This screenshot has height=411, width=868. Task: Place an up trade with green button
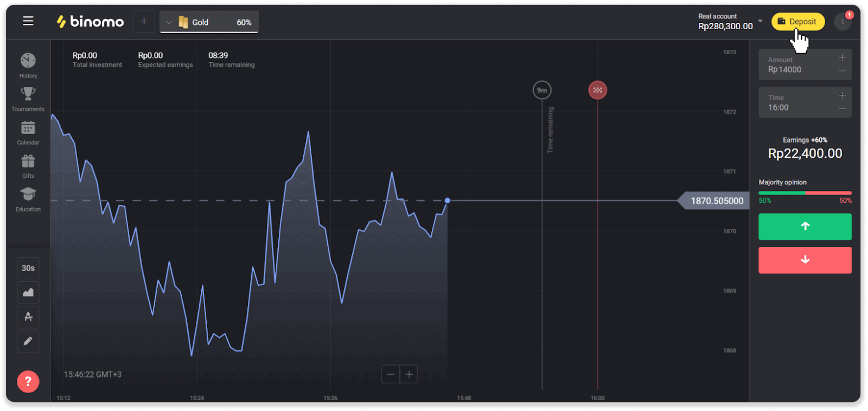point(805,227)
